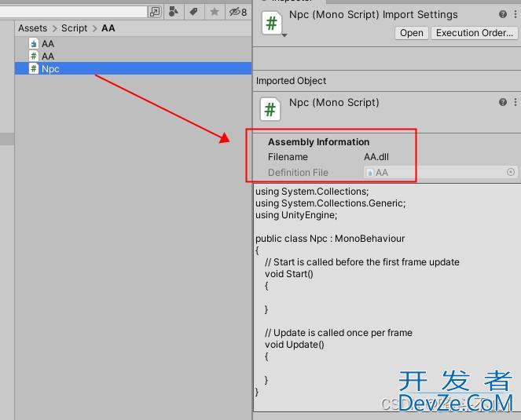Open the Definition File object picker
The image size is (521, 420).
coord(511,172)
